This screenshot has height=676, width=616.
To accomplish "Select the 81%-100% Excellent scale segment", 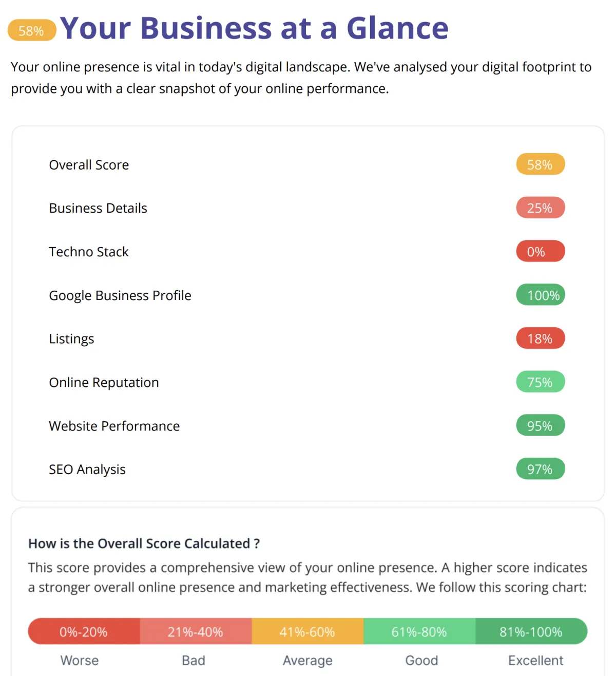I will [x=531, y=631].
